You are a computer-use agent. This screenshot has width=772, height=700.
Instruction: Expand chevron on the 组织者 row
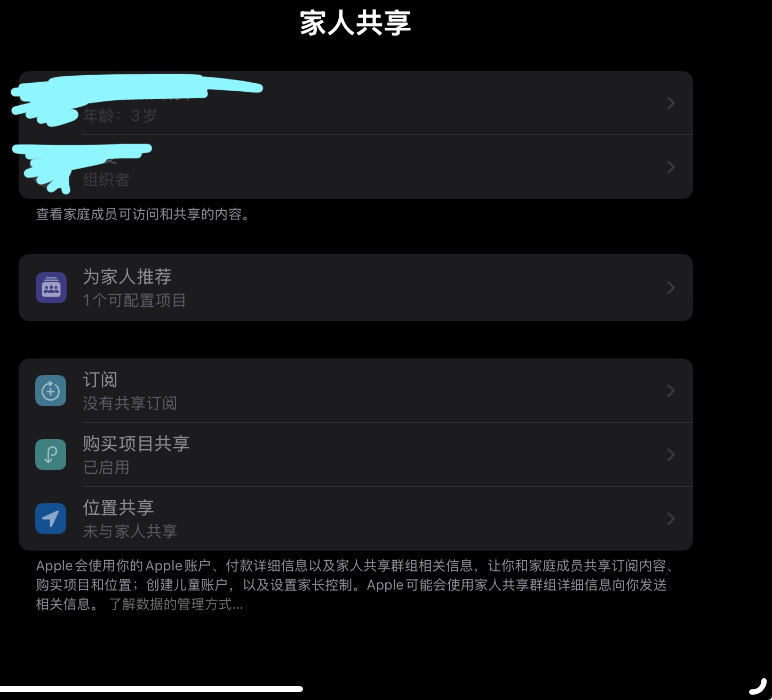(671, 167)
